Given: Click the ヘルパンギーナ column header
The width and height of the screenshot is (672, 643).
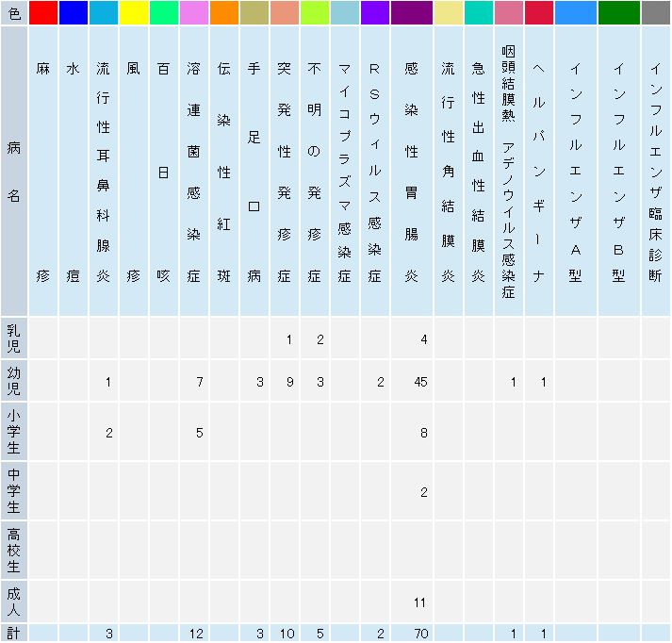Looking at the screenshot, I should [539, 171].
